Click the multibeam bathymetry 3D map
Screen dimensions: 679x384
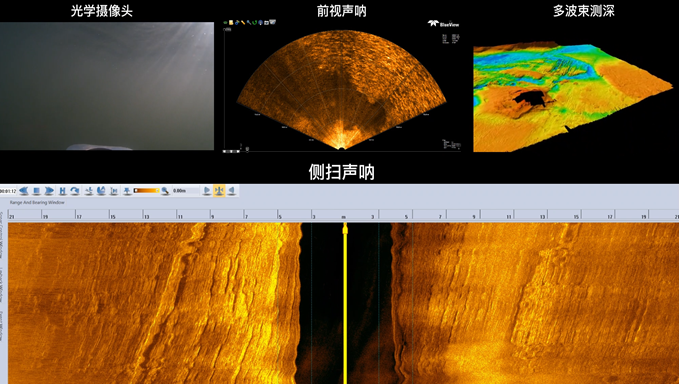tap(572, 97)
